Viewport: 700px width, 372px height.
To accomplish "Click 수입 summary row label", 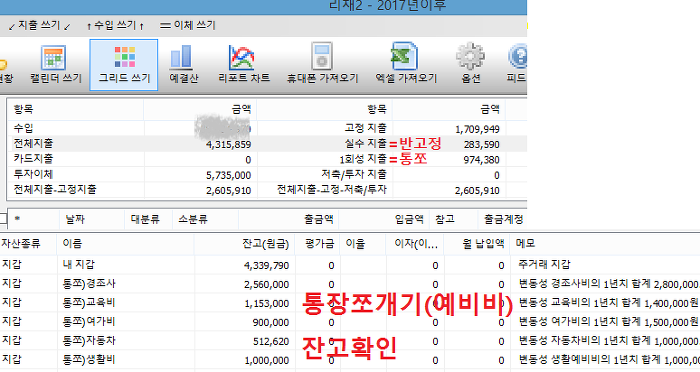I will point(23,128).
